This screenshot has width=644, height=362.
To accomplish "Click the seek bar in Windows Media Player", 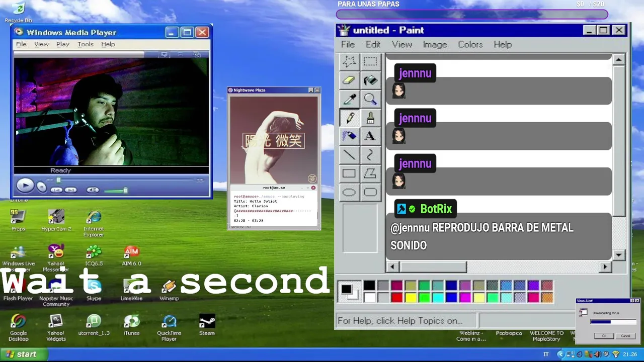I will pyautogui.click(x=126, y=179).
